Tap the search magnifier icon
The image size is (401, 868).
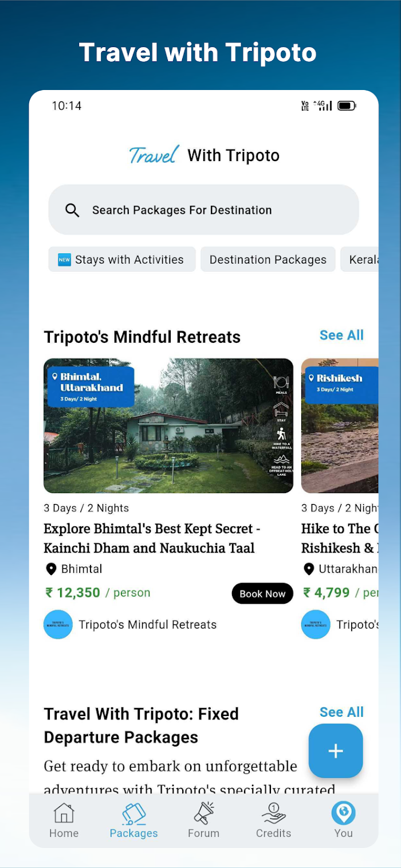[72, 210]
